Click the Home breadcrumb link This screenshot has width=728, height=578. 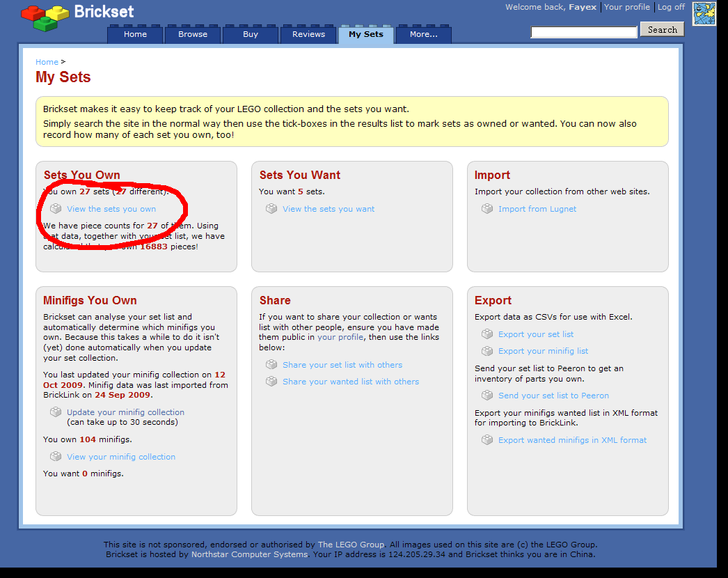pos(47,62)
